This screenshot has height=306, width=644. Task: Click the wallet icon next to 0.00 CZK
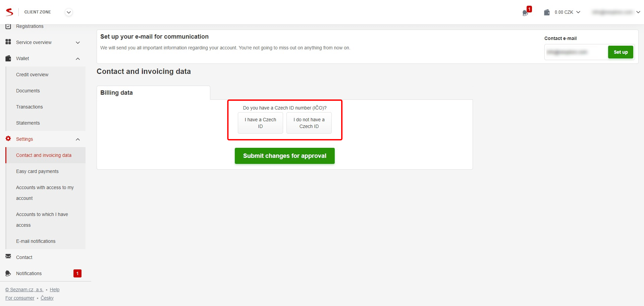pyautogui.click(x=547, y=12)
